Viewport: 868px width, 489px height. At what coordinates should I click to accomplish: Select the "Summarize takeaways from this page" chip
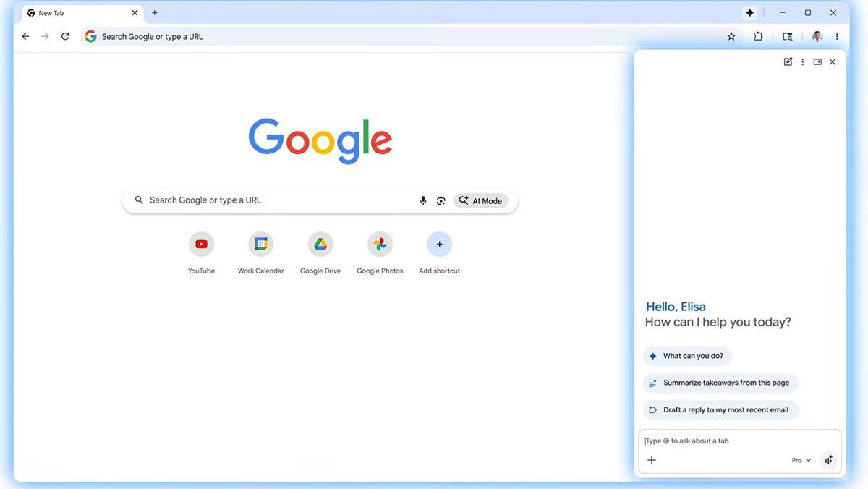pyautogui.click(x=720, y=383)
